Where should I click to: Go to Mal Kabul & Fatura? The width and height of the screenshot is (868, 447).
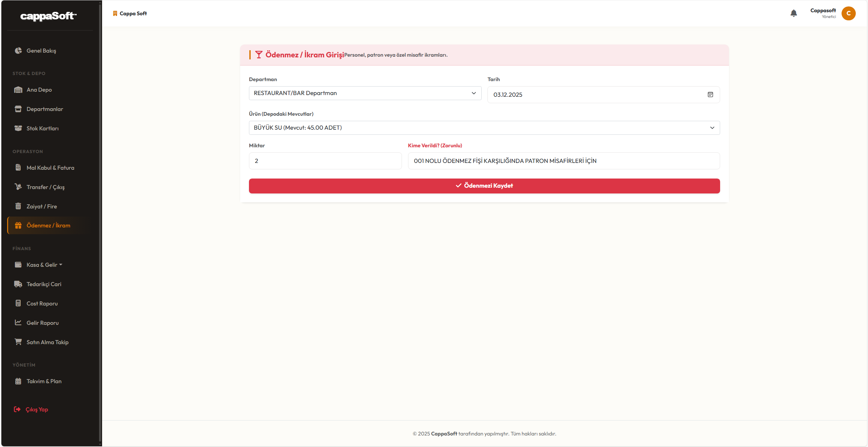[x=50, y=168]
